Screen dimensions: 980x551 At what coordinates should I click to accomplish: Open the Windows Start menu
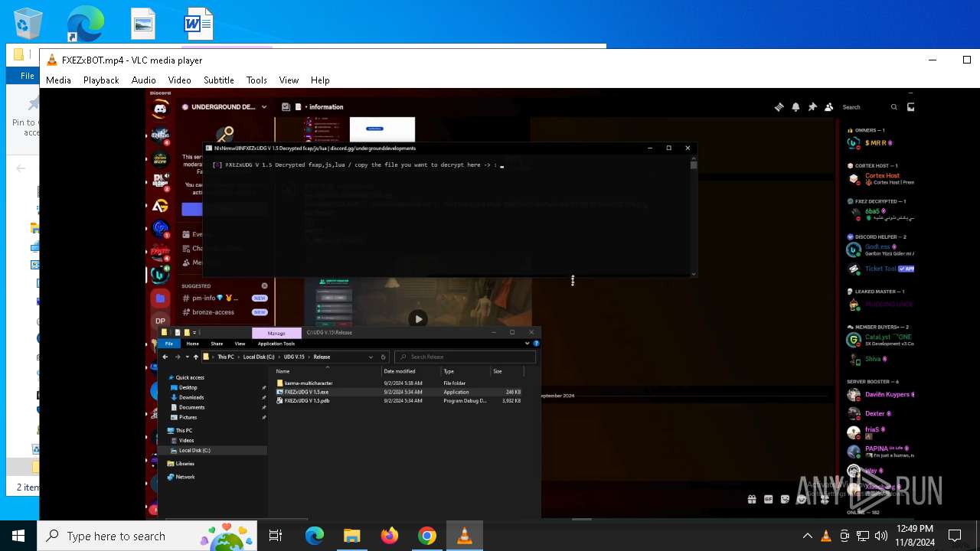pos(18,536)
